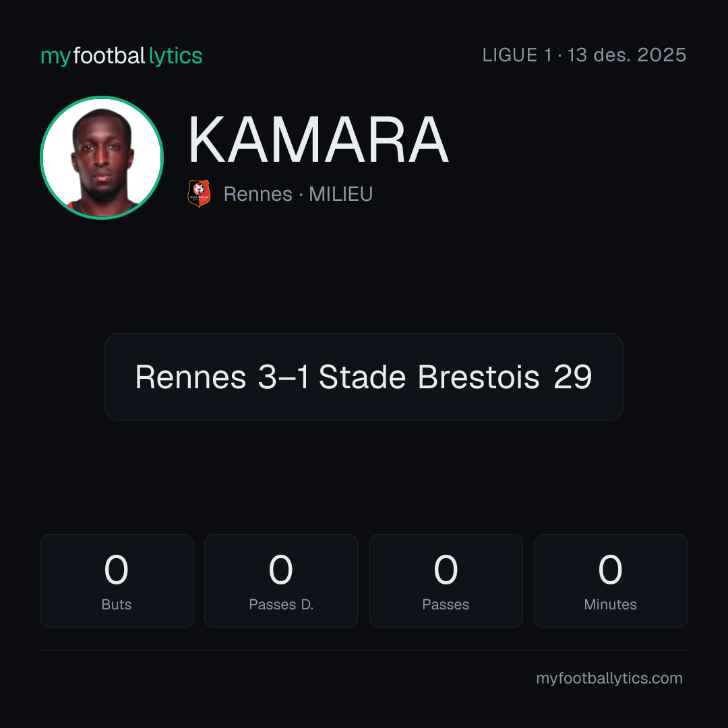Click the Stade Brestois 29 team name
The width and height of the screenshot is (728, 728).
pos(455,377)
